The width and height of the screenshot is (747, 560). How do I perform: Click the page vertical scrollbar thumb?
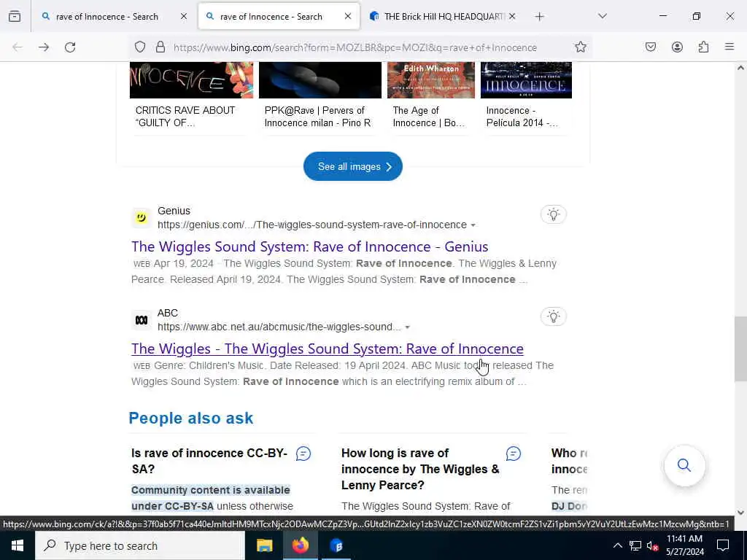tap(740, 349)
